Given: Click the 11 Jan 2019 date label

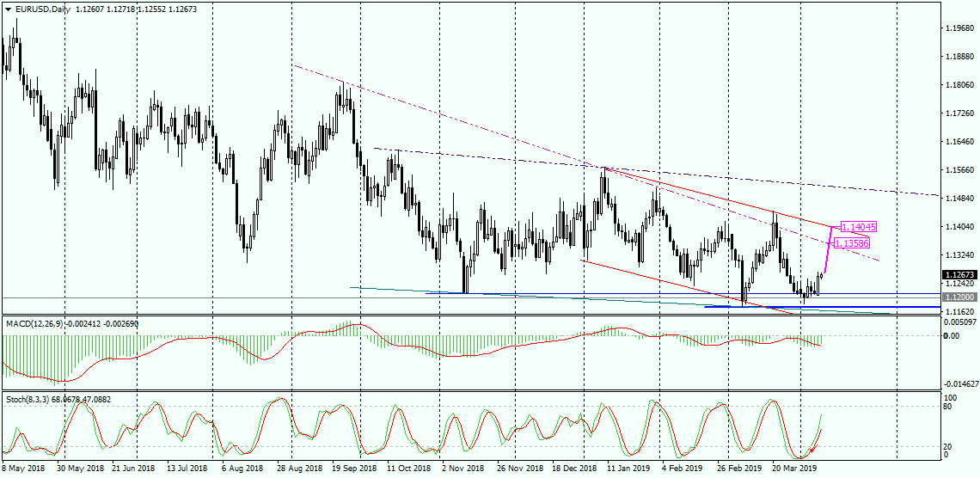Looking at the screenshot, I should point(630,468).
